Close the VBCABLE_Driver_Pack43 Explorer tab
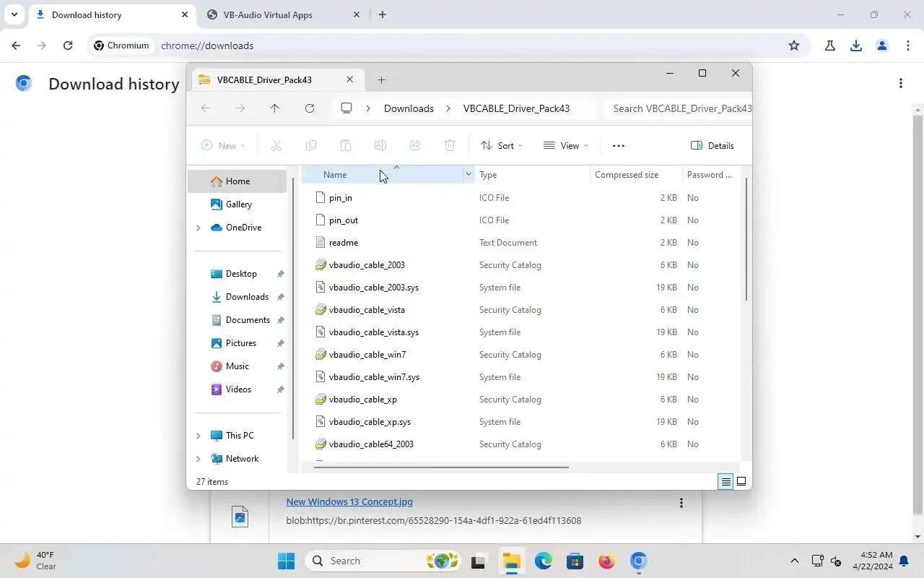Viewport: 924px width, 578px height. click(x=350, y=79)
